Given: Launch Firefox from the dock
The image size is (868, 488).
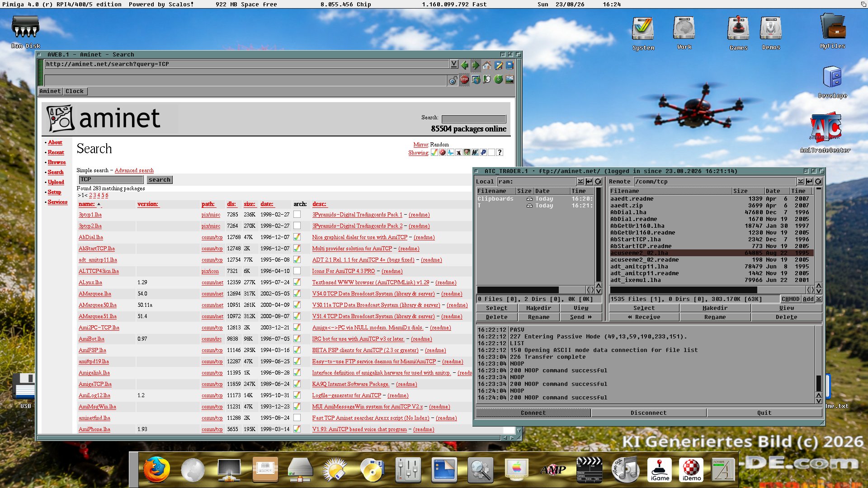Looking at the screenshot, I should (156, 469).
